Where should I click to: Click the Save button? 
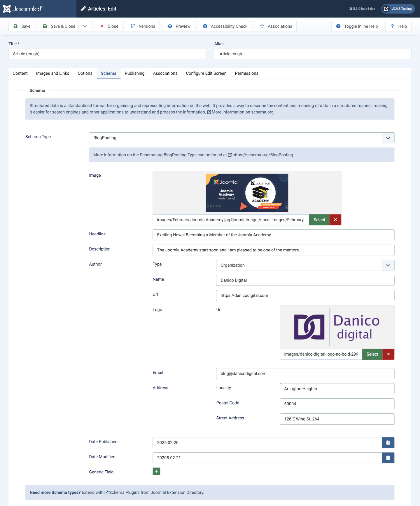(x=22, y=26)
